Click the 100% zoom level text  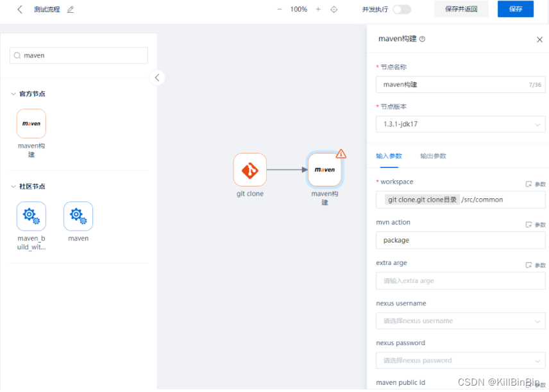[299, 10]
